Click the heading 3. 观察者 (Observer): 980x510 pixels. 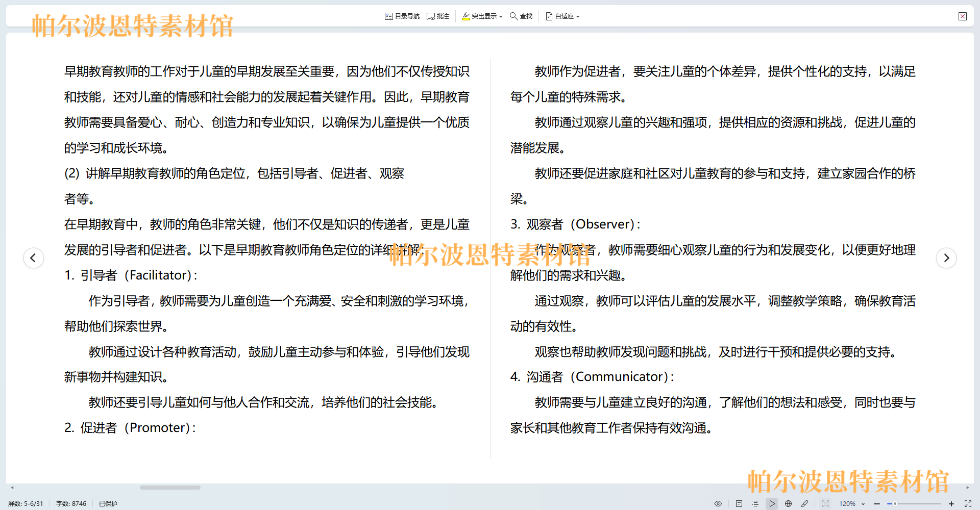[575, 224]
